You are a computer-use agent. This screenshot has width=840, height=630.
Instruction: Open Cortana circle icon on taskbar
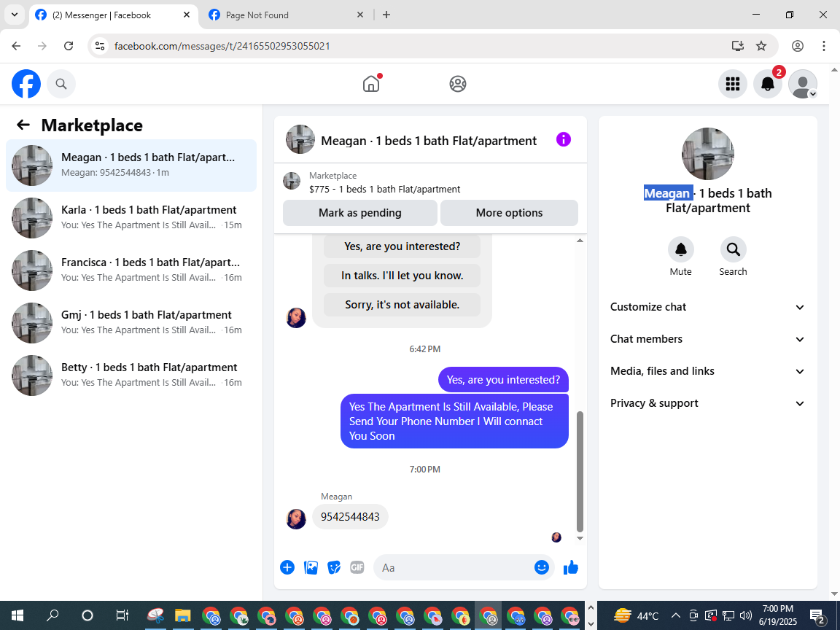coord(87,615)
